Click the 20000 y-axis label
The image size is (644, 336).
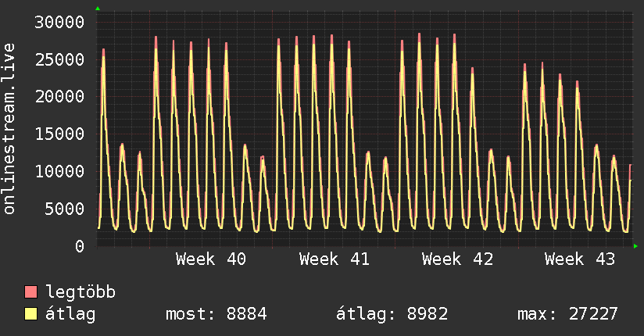[x=59, y=97]
